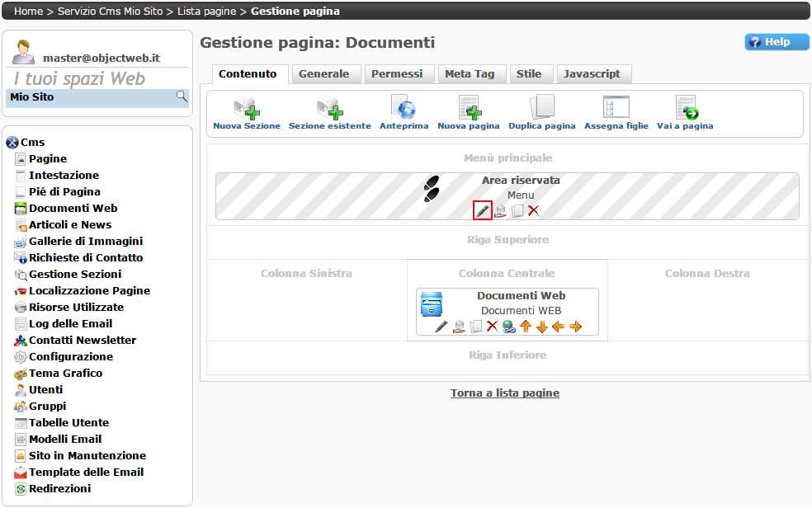Delete the Documenti Web section with red X
Image resolution: width=812 pixels, height=508 pixels.
coord(492,327)
